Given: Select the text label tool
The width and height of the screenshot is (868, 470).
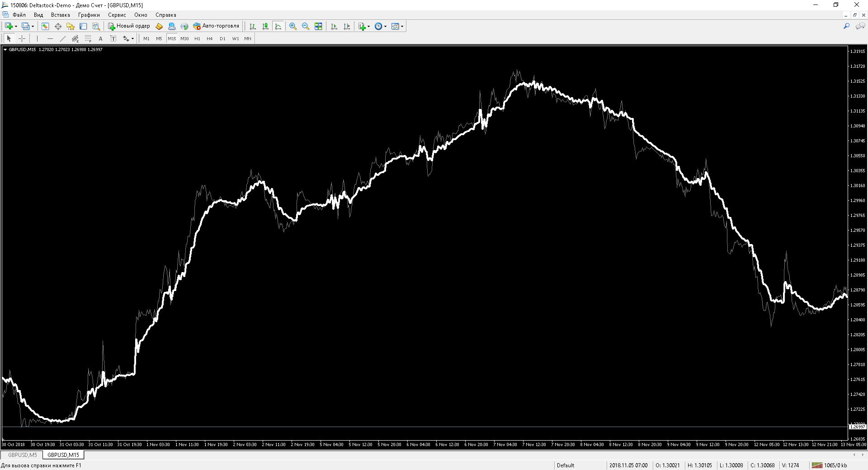Looking at the screenshot, I should tap(113, 38).
